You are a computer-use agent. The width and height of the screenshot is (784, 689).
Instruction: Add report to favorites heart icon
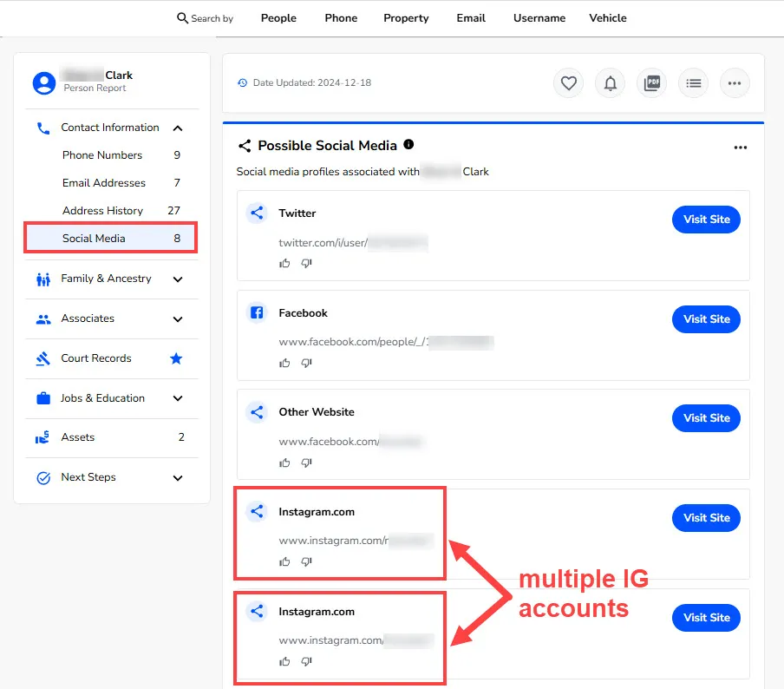[x=569, y=83]
